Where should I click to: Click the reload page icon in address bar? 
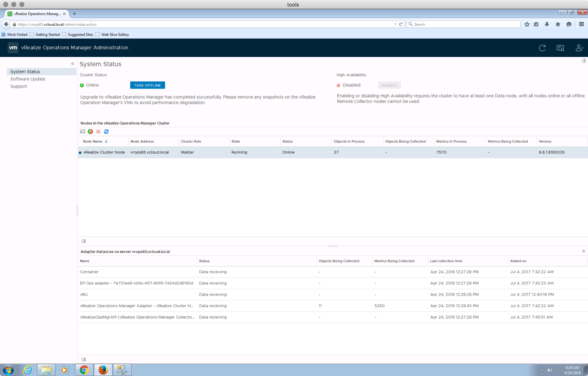click(401, 24)
